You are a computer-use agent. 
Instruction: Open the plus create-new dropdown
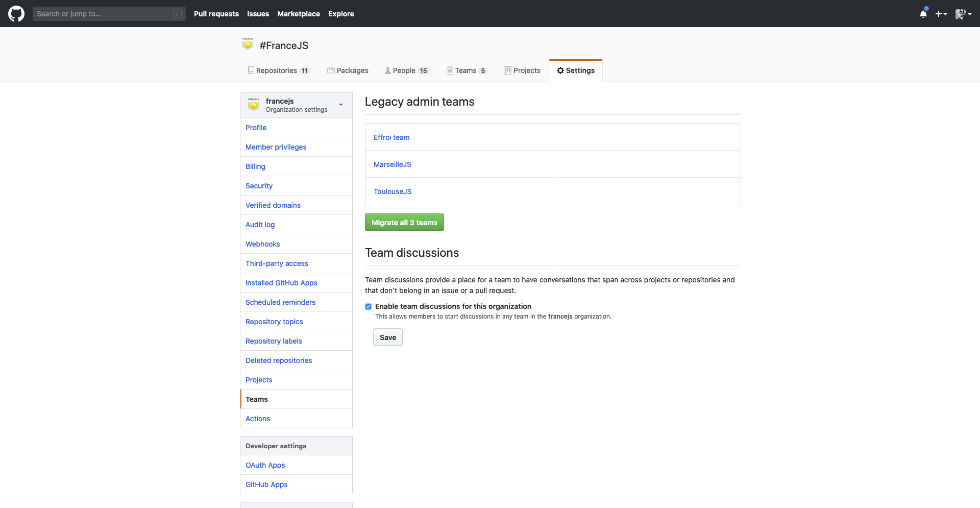click(x=941, y=14)
